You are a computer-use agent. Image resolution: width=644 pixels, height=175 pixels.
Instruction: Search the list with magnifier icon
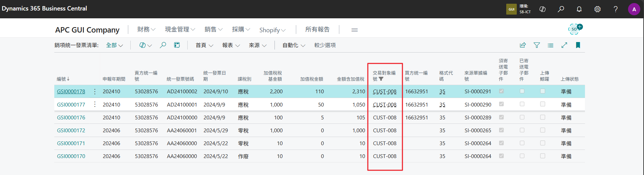(x=163, y=45)
